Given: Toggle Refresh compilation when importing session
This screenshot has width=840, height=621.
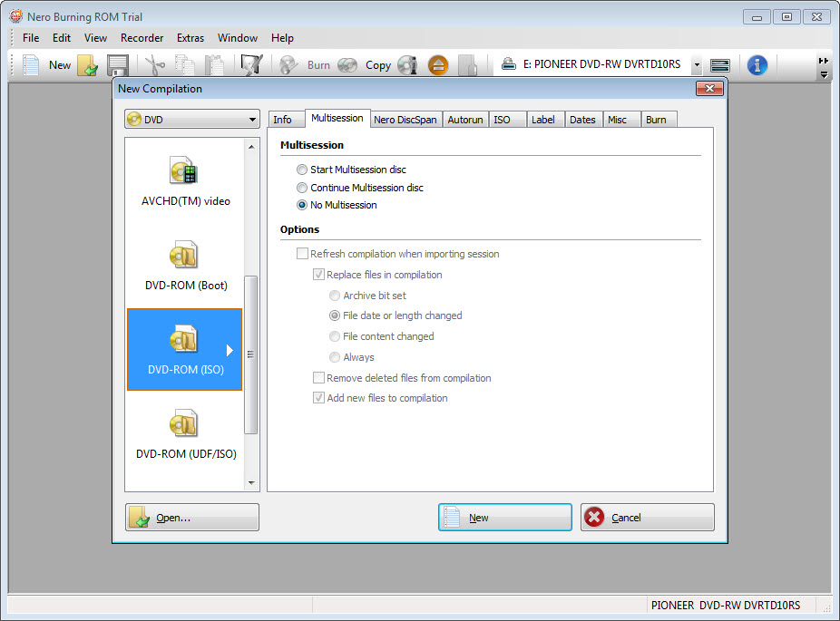Looking at the screenshot, I should tap(303, 253).
